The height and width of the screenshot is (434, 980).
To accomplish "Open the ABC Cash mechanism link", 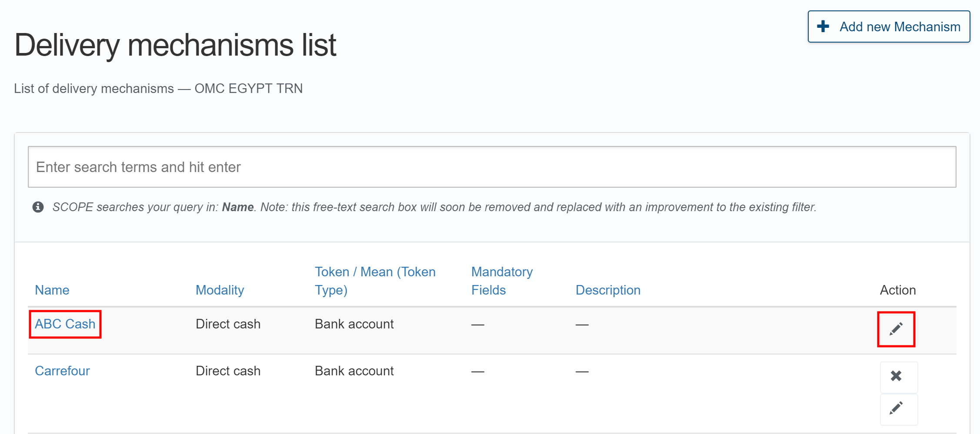I will [65, 324].
